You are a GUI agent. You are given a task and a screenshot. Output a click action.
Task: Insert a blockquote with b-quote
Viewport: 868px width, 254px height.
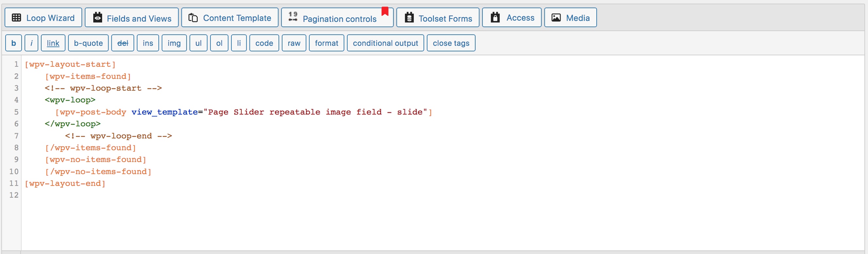pyautogui.click(x=88, y=43)
